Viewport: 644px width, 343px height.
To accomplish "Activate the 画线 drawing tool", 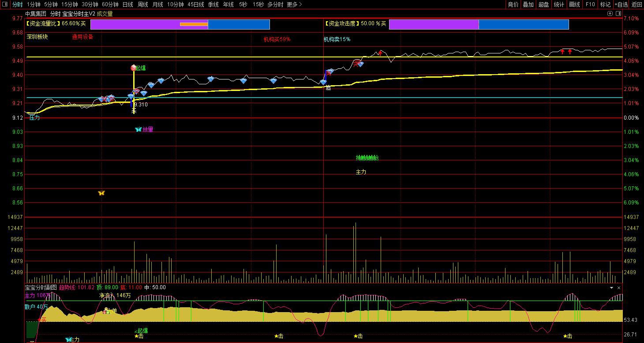I will tap(574, 4).
